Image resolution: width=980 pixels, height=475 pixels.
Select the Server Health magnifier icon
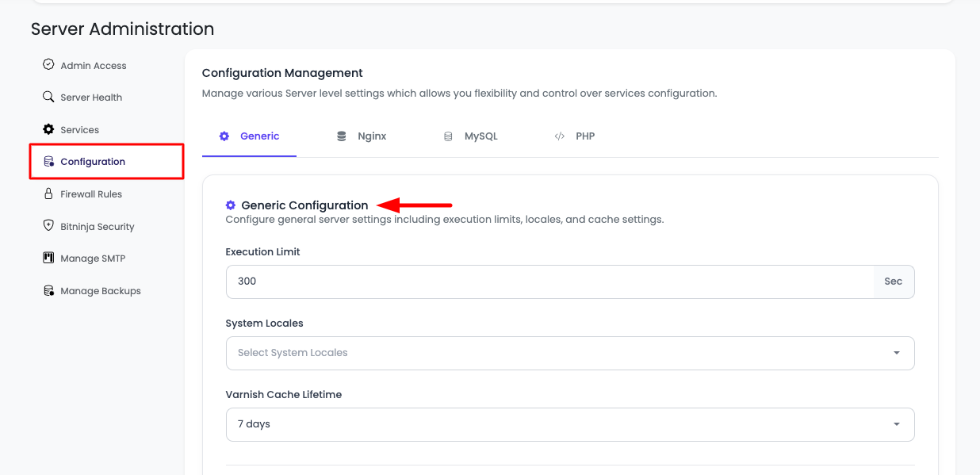(48, 97)
